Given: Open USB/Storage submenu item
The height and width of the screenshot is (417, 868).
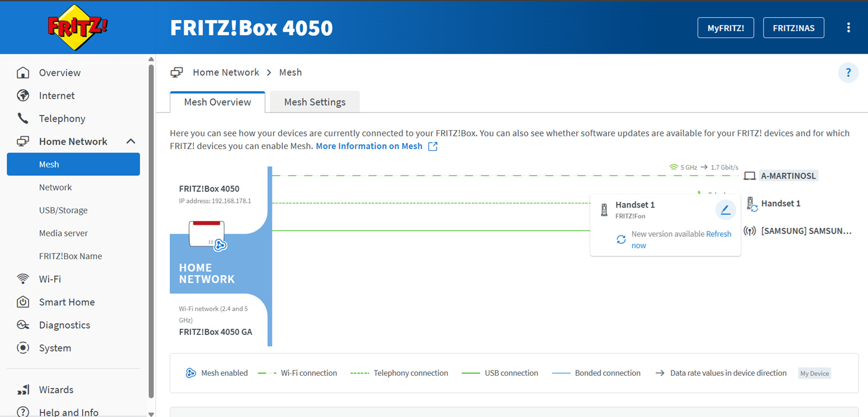Looking at the screenshot, I should tap(63, 211).
